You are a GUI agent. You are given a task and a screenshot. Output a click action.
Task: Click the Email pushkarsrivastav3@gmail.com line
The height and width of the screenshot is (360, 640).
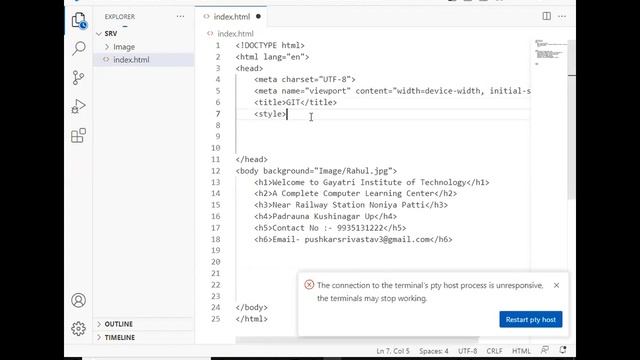tap(353, 240)
